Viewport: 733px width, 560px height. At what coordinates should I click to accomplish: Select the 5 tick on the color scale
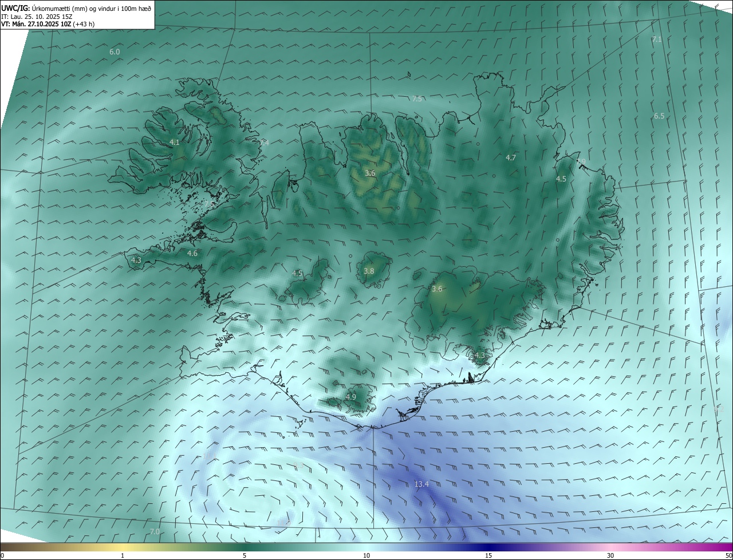245,555
